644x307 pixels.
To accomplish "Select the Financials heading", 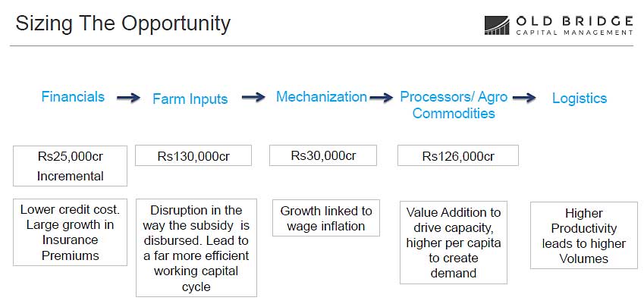I will (73, 97).
